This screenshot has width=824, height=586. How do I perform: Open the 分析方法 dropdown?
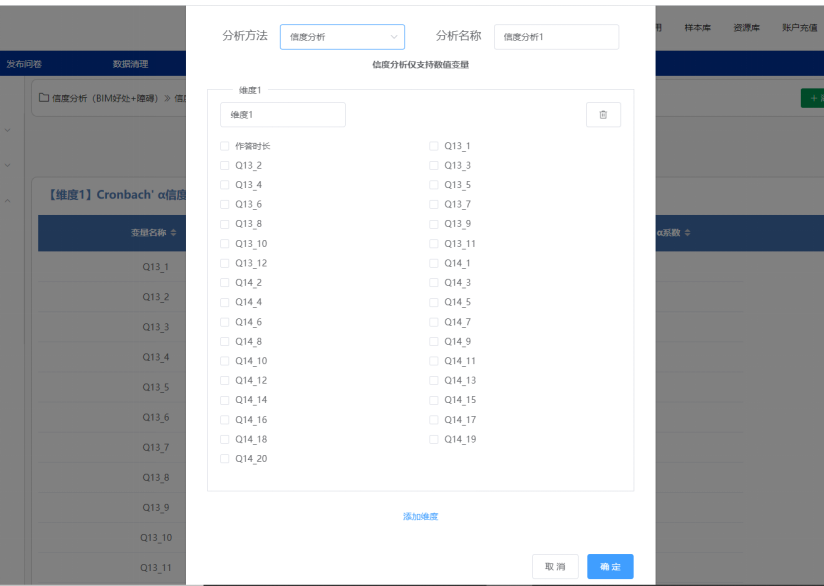[342, 36]
